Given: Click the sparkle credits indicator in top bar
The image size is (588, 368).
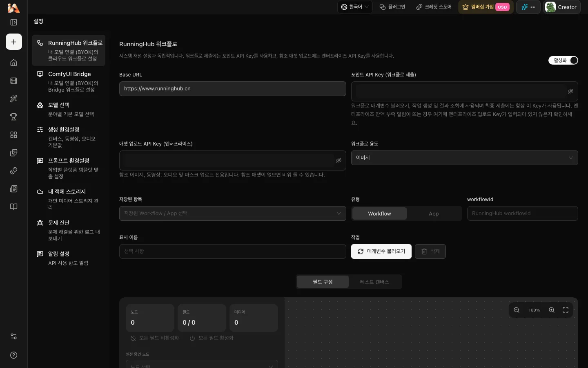Looking at the screenshot, I should click(x=528, y=7).
